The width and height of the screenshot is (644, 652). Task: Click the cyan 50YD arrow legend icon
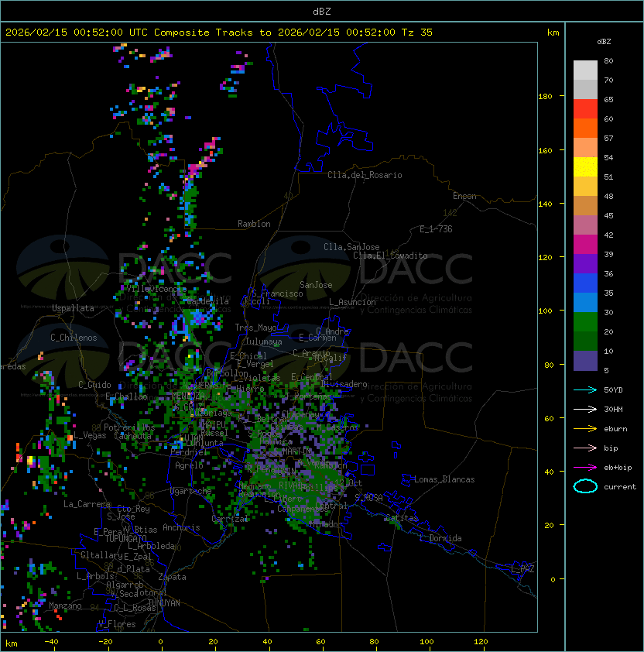tap(585, 390)
